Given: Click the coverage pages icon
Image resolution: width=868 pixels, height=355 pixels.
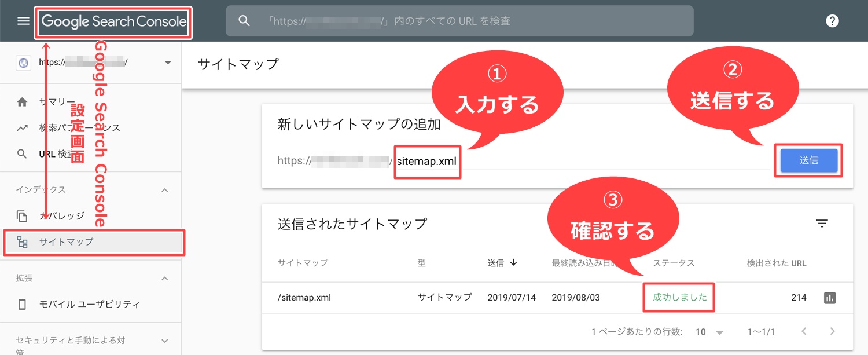Looking at the screenshot, I should (x=22, y=216).
